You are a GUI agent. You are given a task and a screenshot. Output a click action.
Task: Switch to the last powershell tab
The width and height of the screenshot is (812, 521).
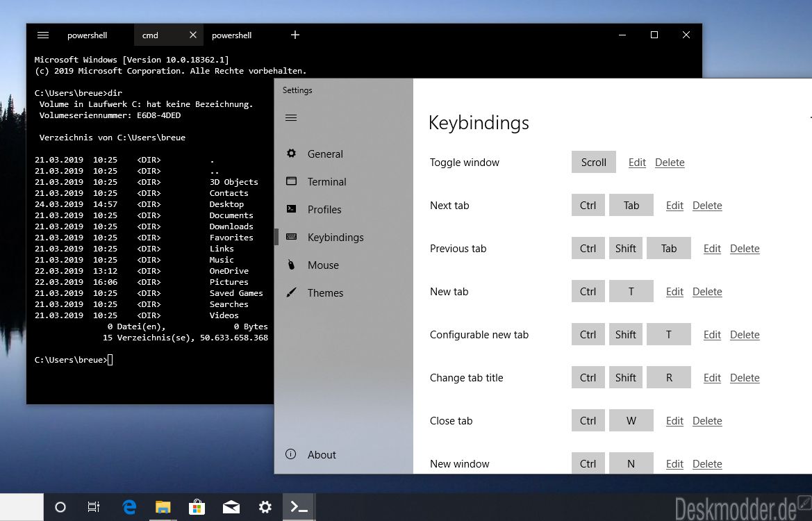pos(231,35)
